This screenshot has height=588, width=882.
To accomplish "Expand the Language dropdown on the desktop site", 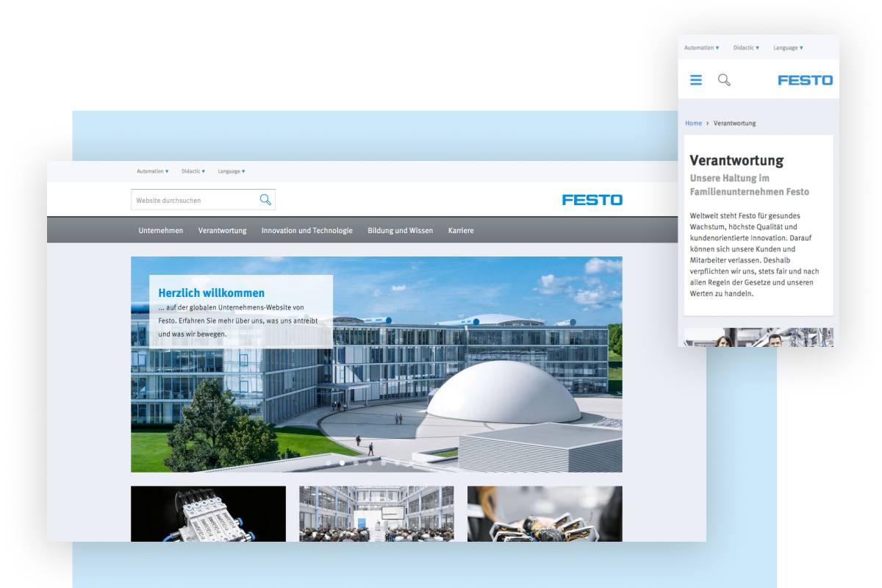I will (x=232, y=171).
